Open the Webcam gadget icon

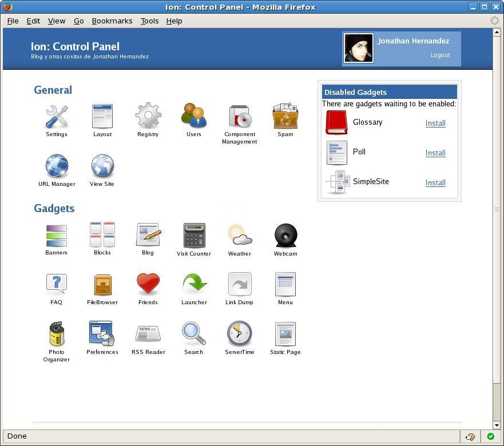click(x=285, y=236)
